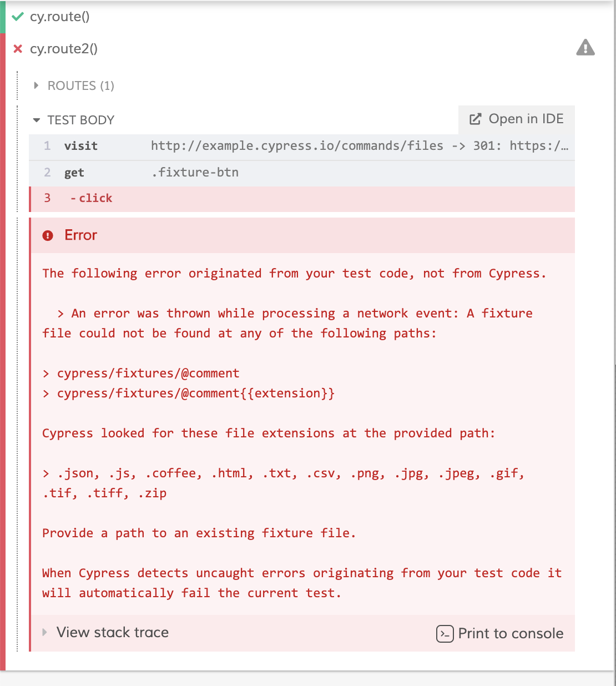616x686 pixels.
Task: Click the Error heading label
Action: (x=80, y=235)
